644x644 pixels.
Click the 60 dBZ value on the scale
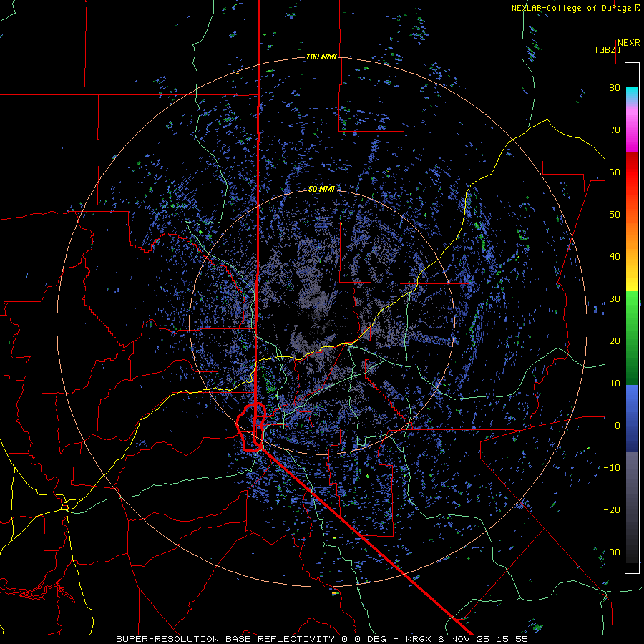[615, 172]
